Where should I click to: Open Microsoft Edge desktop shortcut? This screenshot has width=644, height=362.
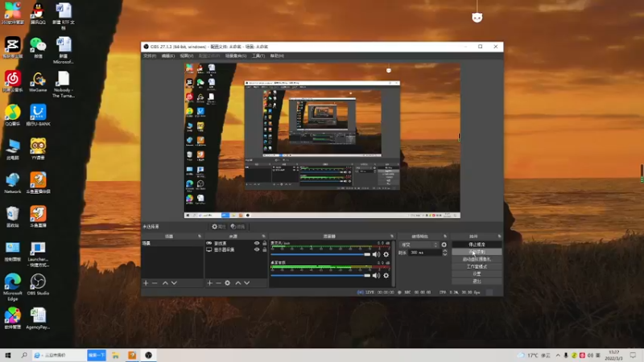(x=13, y=287)
